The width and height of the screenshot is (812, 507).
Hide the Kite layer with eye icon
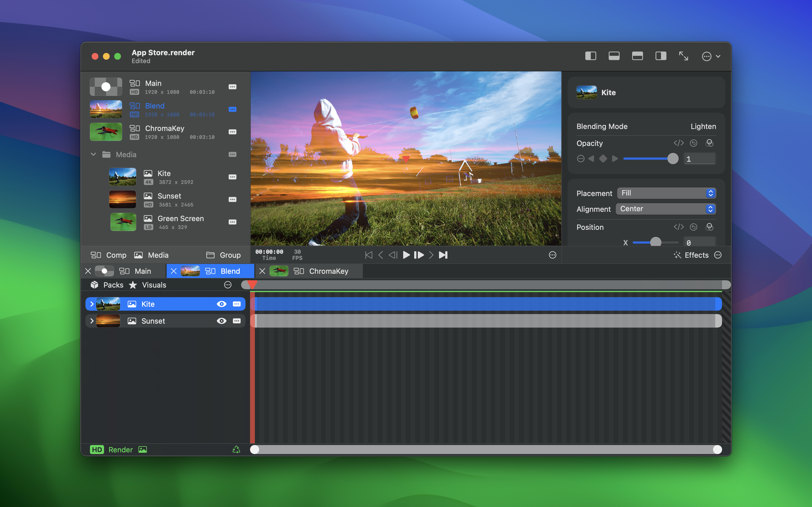(221, 304)
